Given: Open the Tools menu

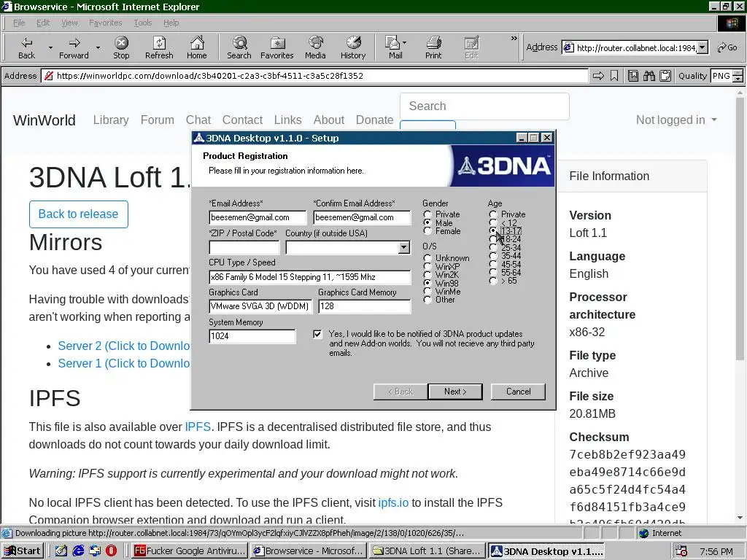Looking at the screenshot, I should [142, 23].
